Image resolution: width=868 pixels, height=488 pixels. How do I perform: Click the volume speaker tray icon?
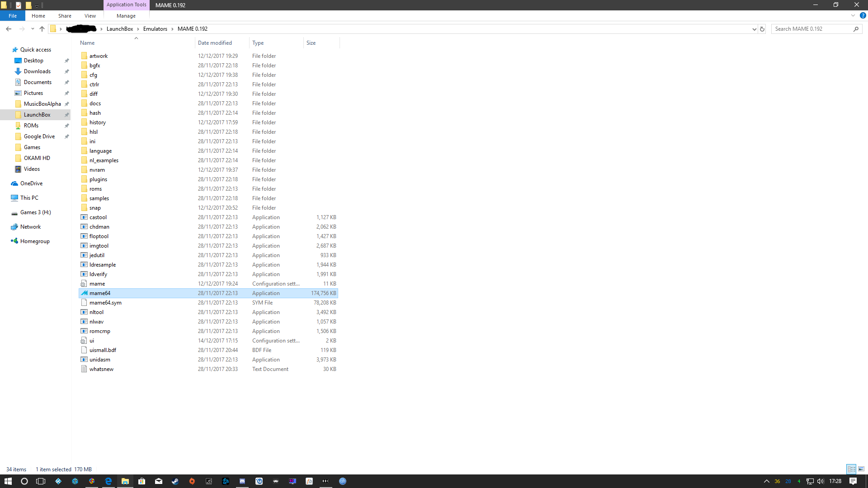(x=821, y=481)
